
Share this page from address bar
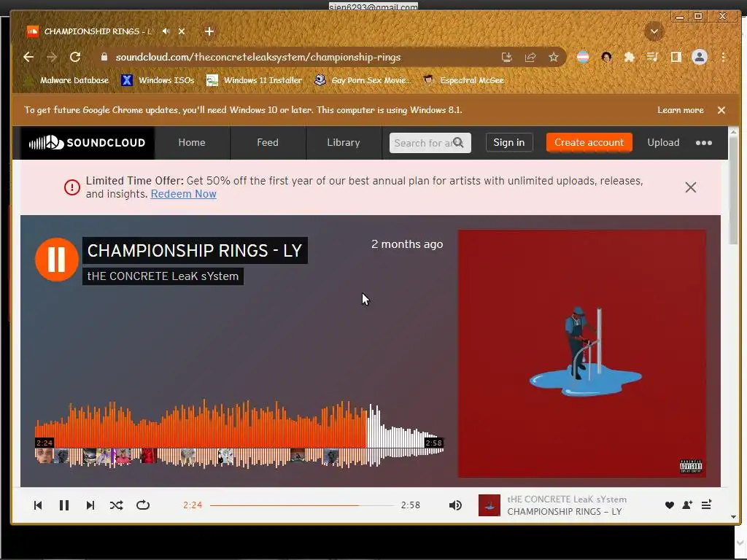tap(530, 57)
